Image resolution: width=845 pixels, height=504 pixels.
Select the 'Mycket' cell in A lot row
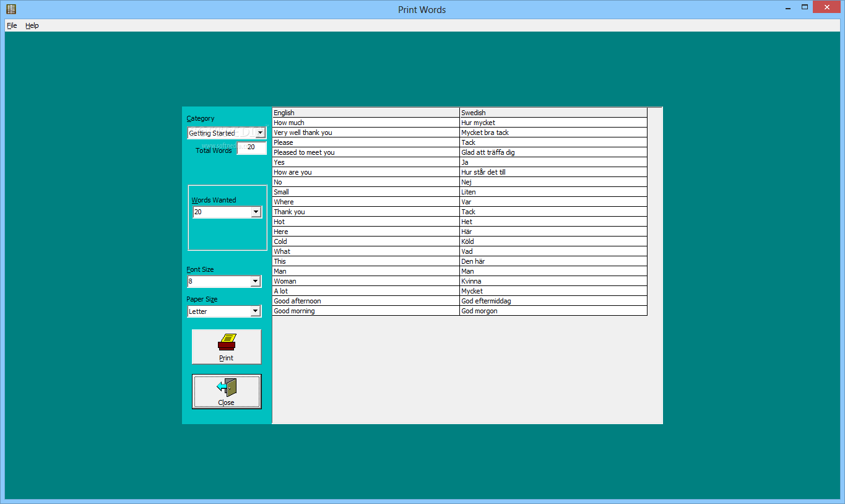pyautogui.click(x=553, y=291)
